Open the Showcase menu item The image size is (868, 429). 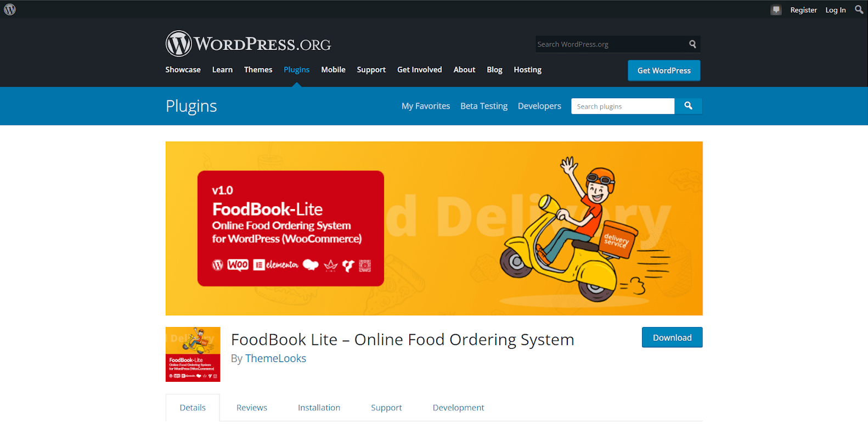point(183,70)
